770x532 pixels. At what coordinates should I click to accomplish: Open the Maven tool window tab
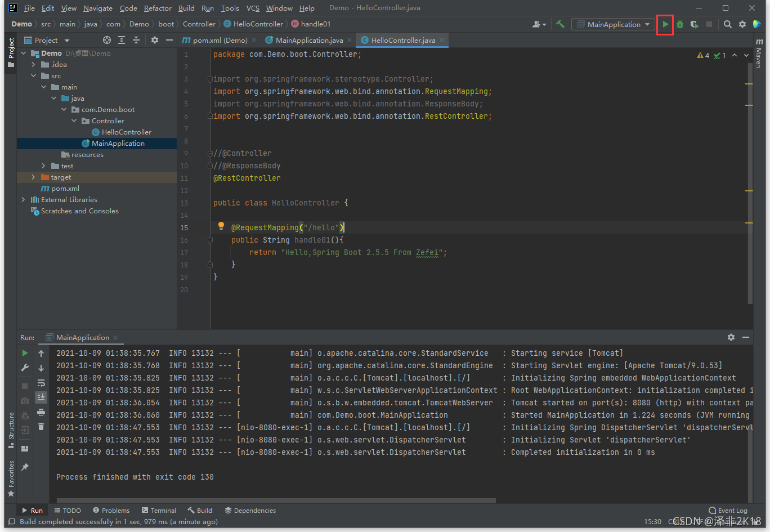[759, 53]
